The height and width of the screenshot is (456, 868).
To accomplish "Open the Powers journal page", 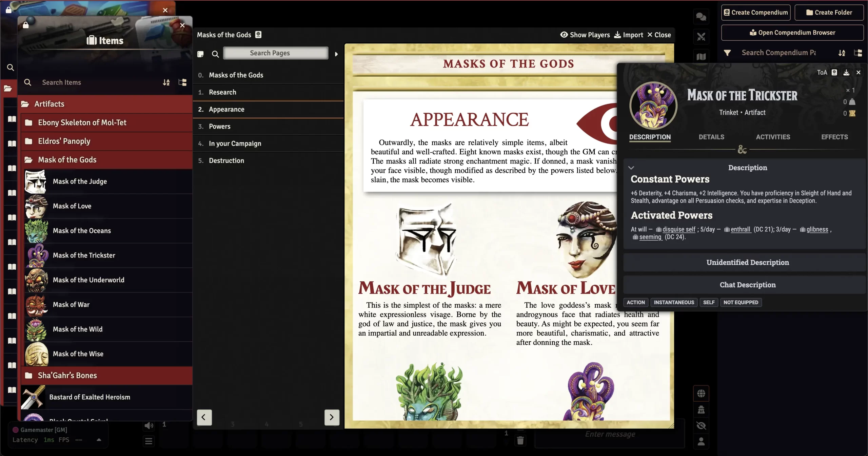I will [x=219, y=127].
